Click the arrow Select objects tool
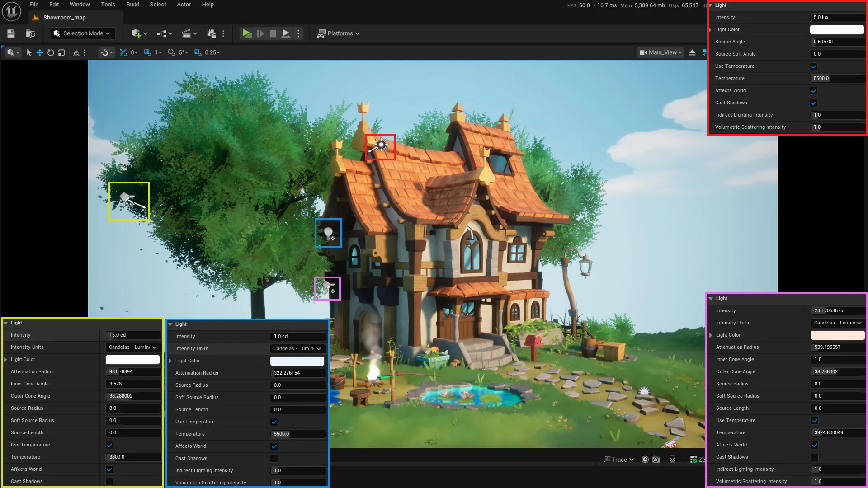 pyautogui.click(x=29, y=52)
